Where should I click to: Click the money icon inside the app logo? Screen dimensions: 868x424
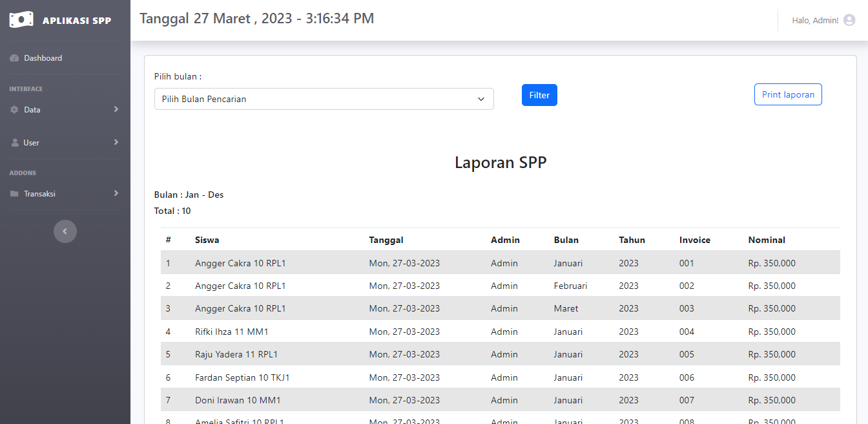[21, 19]
